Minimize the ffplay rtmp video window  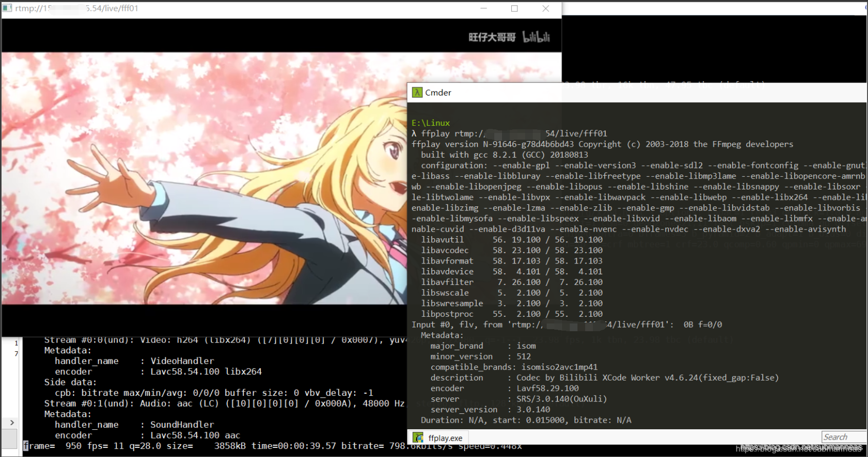click(484, 8)
